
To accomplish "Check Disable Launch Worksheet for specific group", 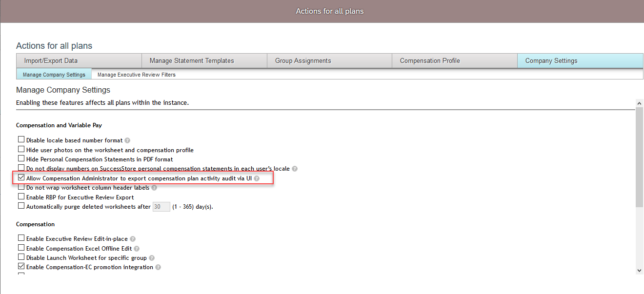I will 21,257.
